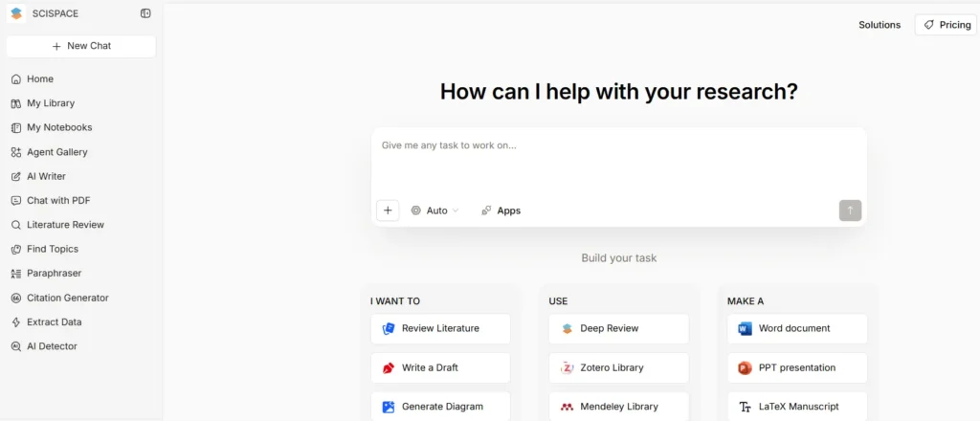Screen dimensions: 980x421
Task: Click the Pricing button
Action: [x=946, y=25]
